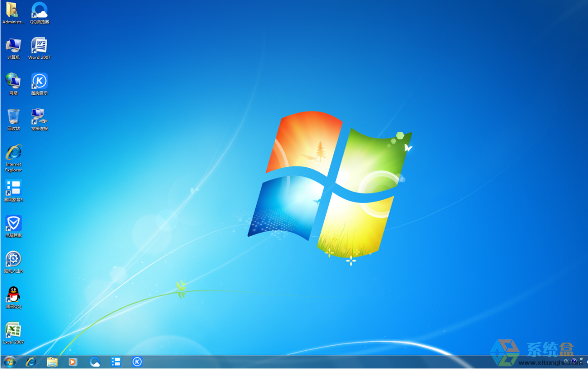Click the CH language indicator in tray
Viewport: 588px width, 369px height.
(x=566, y=361)
